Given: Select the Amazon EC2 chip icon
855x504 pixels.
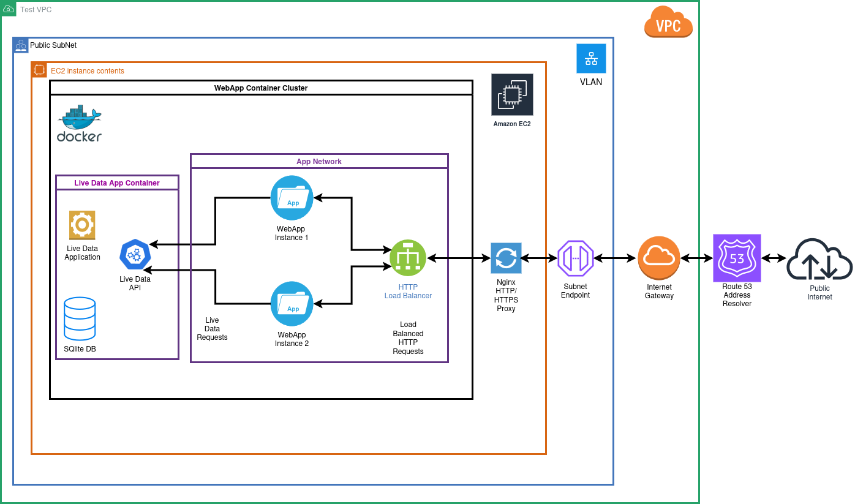Looking at the screenshot, I should pyautogui.click(x=512, y=94).
